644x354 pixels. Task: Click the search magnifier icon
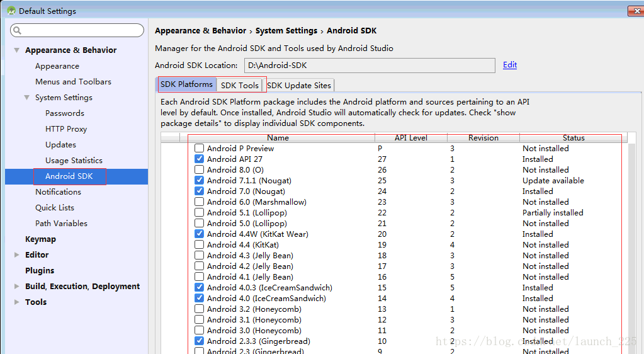tap(17, 30)
